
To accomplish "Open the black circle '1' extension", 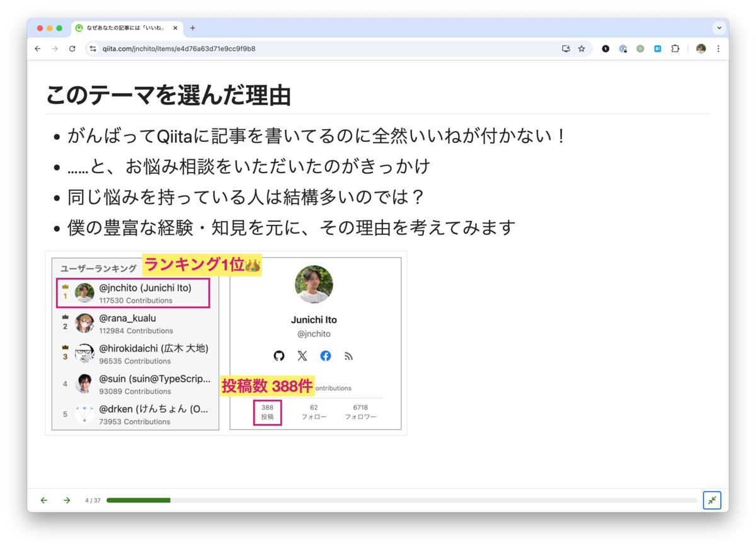I will [x=605, y=49].
